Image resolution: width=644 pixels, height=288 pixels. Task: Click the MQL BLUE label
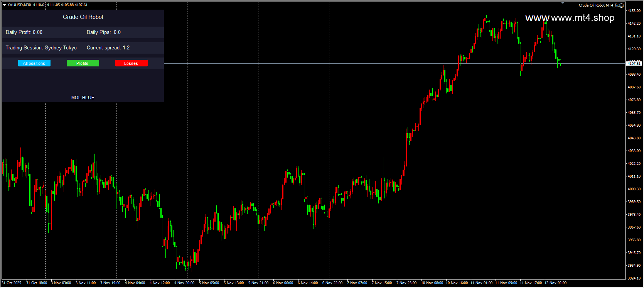point(83,98)
